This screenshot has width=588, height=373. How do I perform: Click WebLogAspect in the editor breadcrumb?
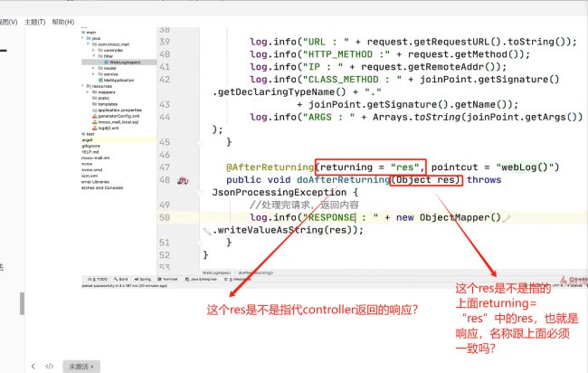[x=216, y=273]
